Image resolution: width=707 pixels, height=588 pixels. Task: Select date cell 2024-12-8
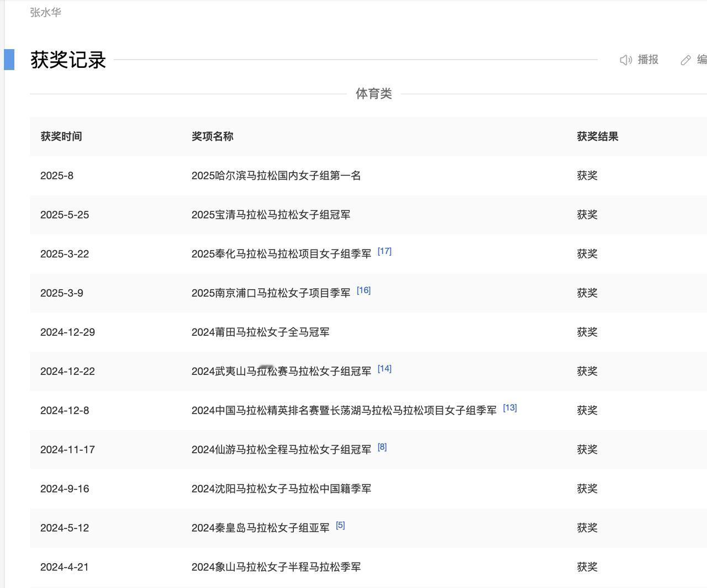(64, 411)
